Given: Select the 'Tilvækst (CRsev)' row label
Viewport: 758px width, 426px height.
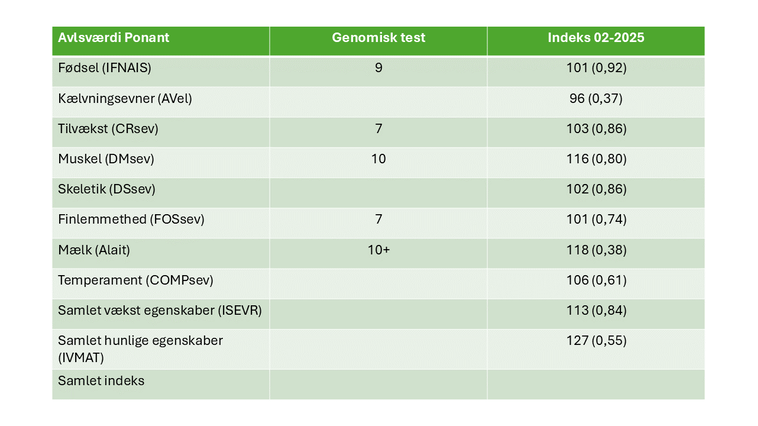Looking at the screenshot, I should pos(109,129).
